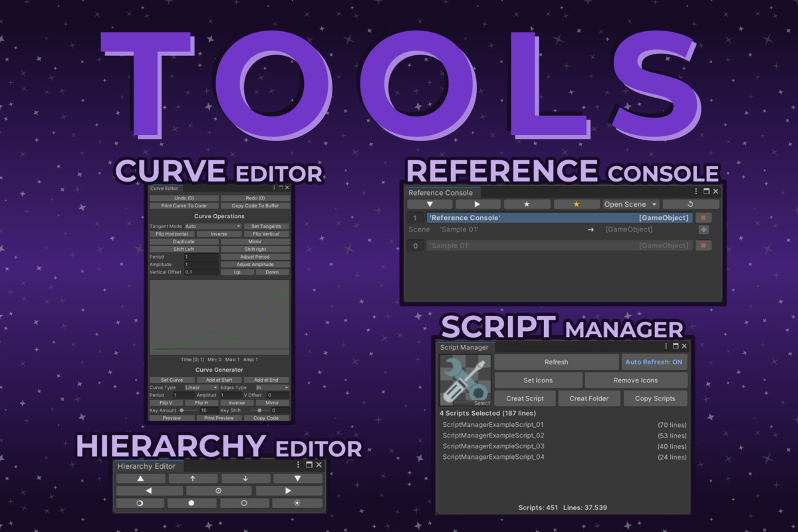Click the filled circle button in Hierarchy Editor
The width and height of the screenshot is (798, 532).
coord(193,503)
